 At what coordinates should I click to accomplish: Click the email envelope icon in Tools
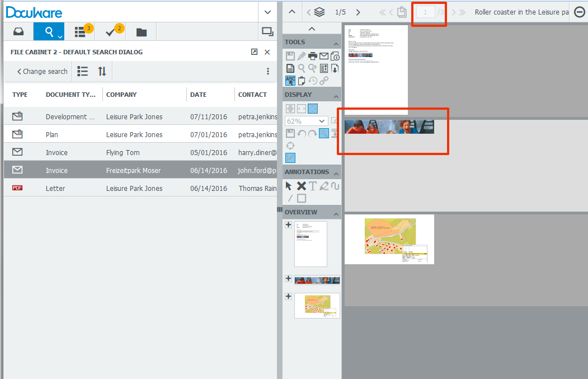point(323,56)
